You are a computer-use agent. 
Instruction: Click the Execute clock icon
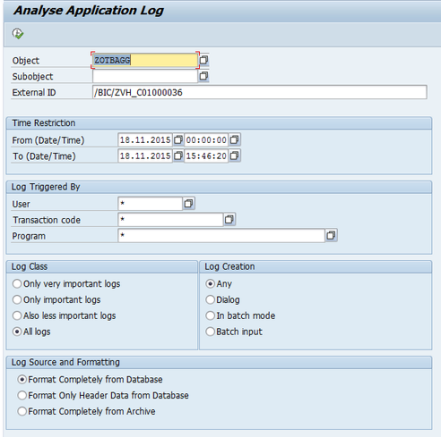[18, 34]
